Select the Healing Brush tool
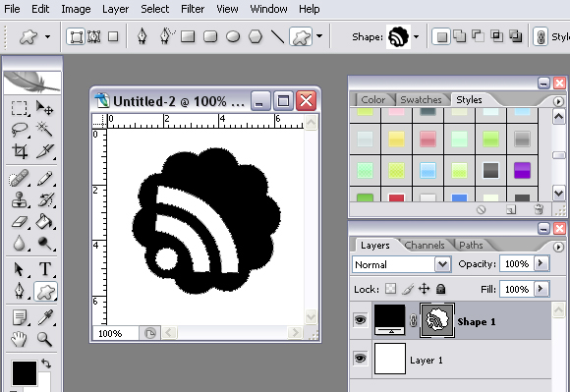The width and height of the screenshot is (570, 392). (19, 179)
